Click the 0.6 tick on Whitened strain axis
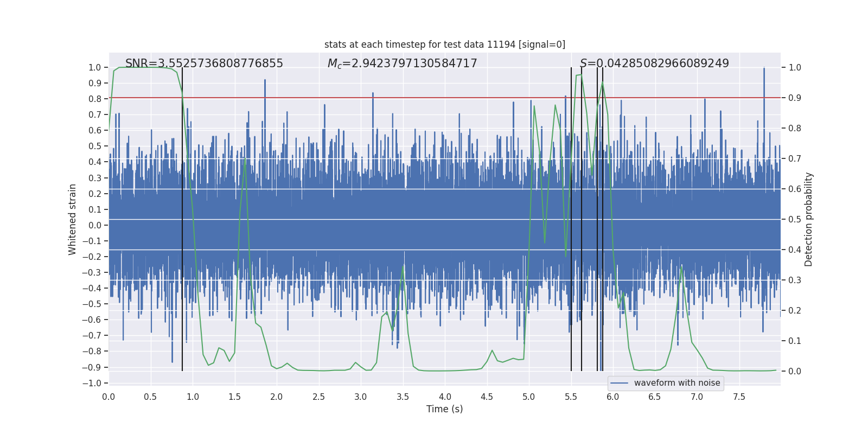 (x=95, y=130)
